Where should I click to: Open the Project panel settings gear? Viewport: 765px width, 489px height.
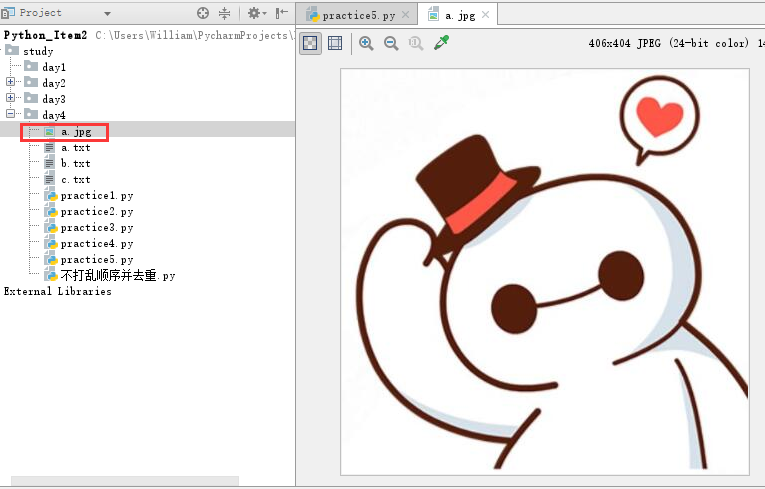pos(257,13)
